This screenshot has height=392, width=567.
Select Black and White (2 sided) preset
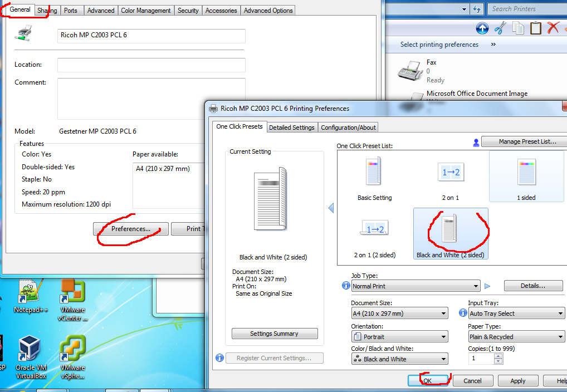[x=451, y=234]
